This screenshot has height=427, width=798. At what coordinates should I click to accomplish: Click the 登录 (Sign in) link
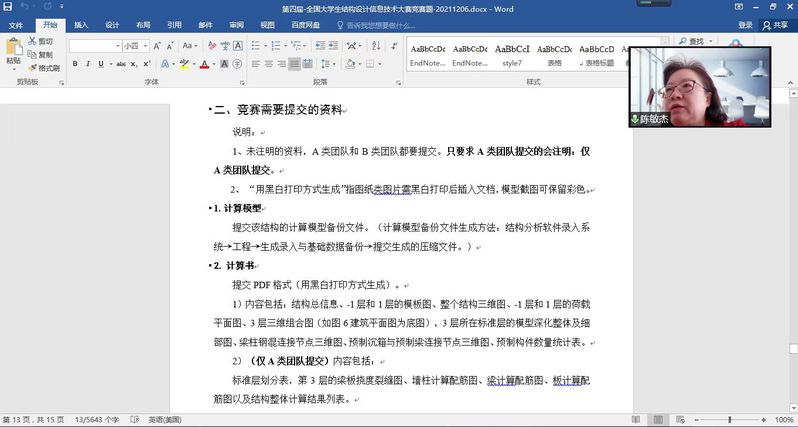click(745, 25)
